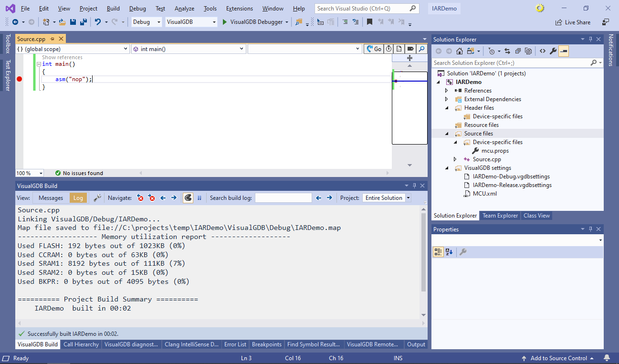Toggle the color palette button in build toolbar
This screenshot has height=364, width=619.
[188, 198]
